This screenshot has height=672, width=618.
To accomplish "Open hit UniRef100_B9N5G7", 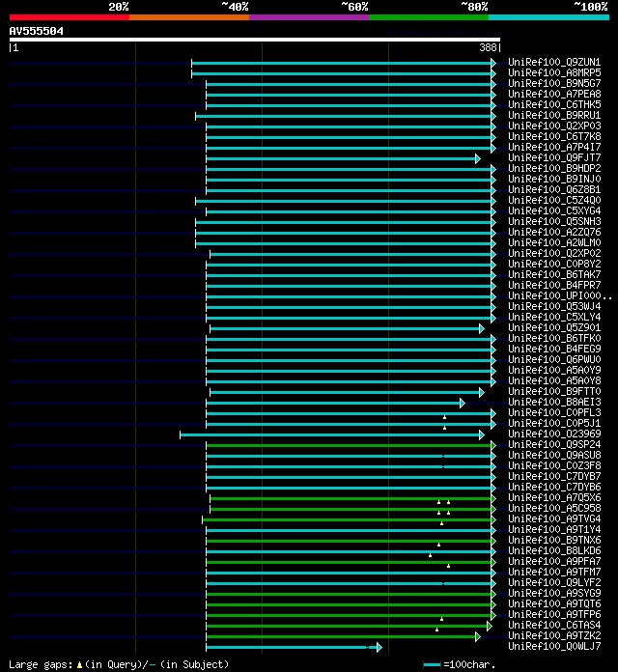I will (x=554, y=83).
